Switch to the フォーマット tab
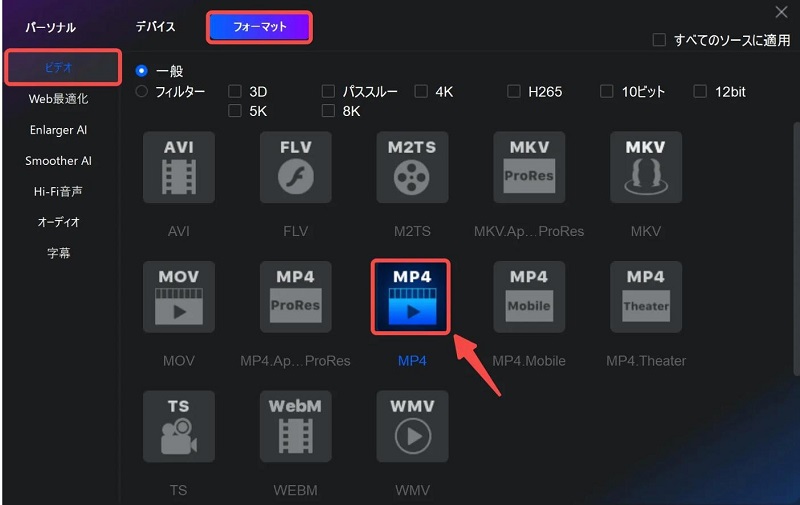The height and width of the screenshot is (505, 800). (260, 27)
